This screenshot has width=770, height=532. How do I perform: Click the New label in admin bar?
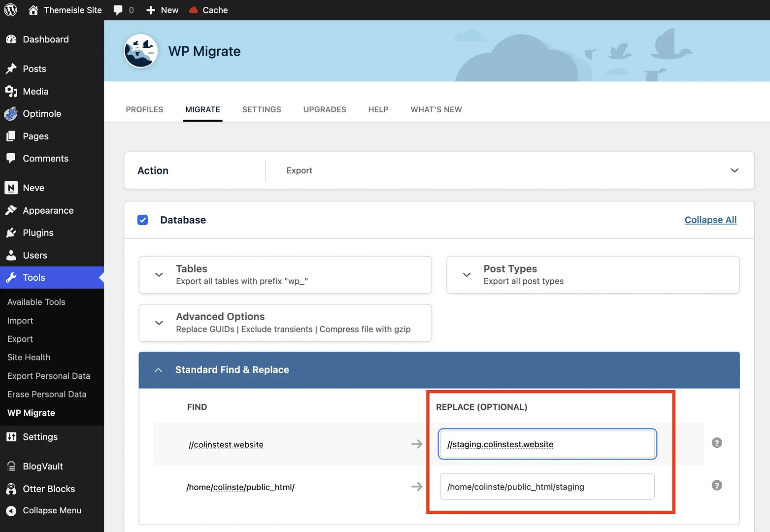click(x=169, y=10)
